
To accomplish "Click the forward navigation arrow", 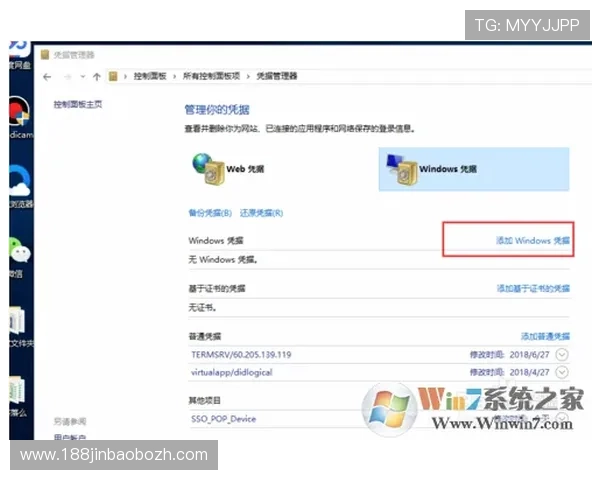I will tap(68, 77).
